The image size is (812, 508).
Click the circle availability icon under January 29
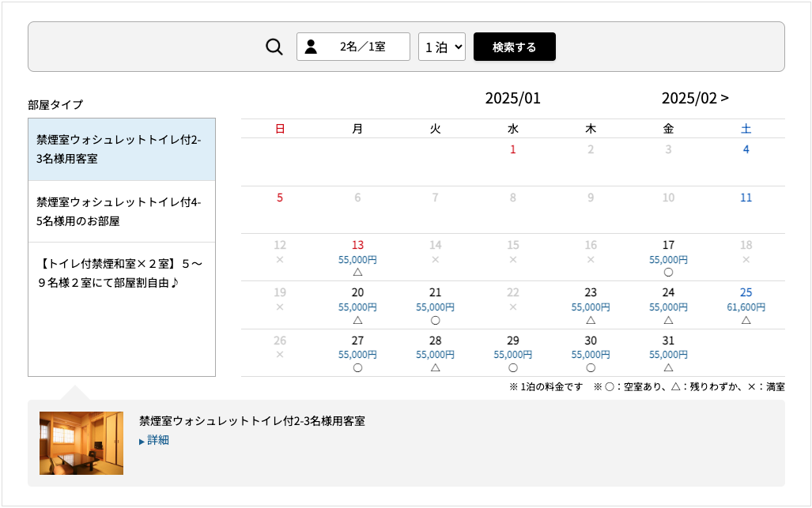(x=513, y=367)
